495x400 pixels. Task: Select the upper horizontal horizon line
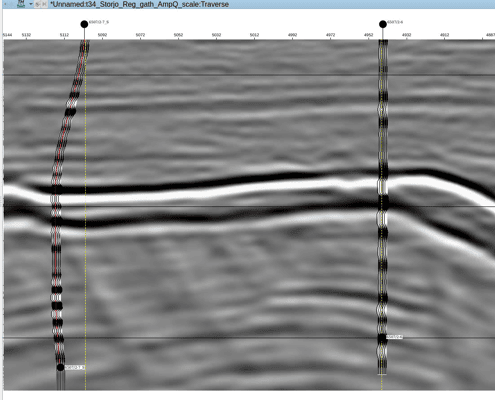249,75
